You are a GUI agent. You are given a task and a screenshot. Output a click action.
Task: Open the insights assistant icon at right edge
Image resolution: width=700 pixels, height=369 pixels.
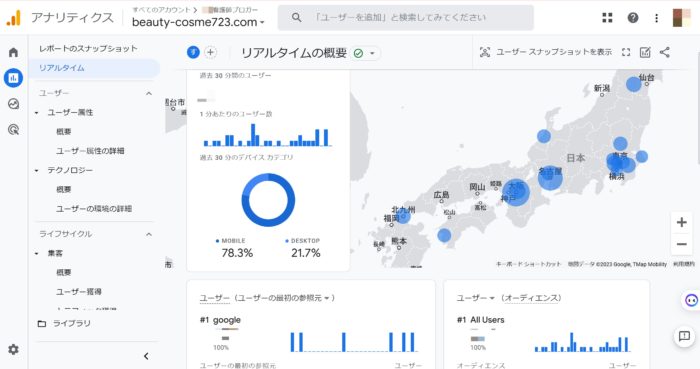point(692,300)
